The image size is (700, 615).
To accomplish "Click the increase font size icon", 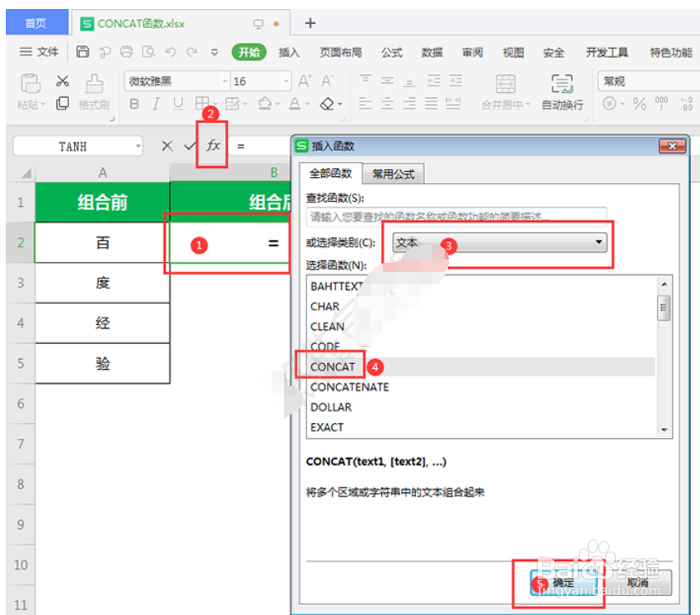I will click(303, 81).
